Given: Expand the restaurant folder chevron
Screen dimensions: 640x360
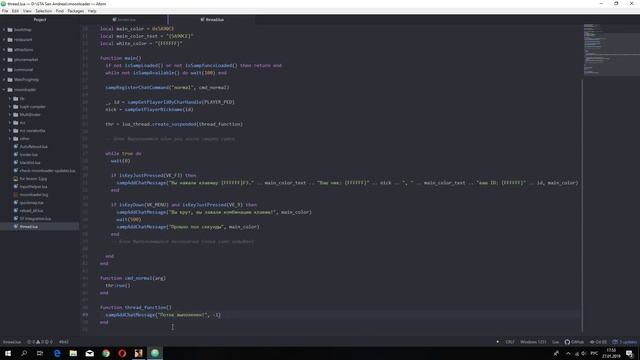Looking at the screenshot, I should pos(4,40).
